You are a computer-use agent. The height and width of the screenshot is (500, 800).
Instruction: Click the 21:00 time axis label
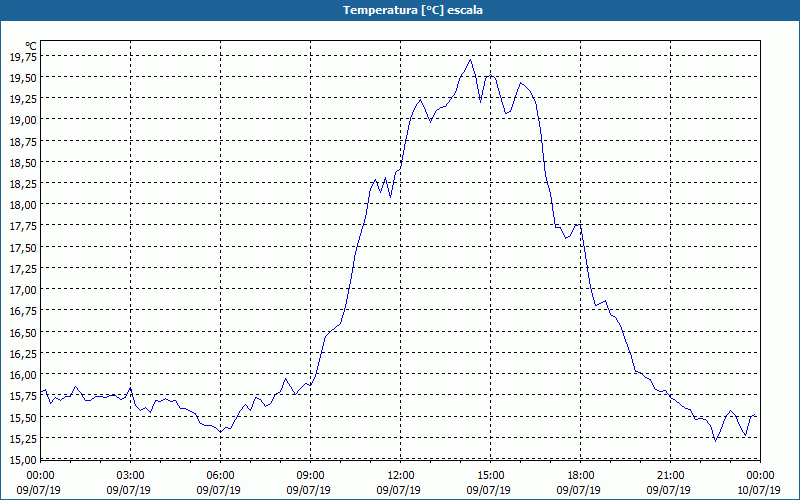pyautogui.click(x=670, y=476)
